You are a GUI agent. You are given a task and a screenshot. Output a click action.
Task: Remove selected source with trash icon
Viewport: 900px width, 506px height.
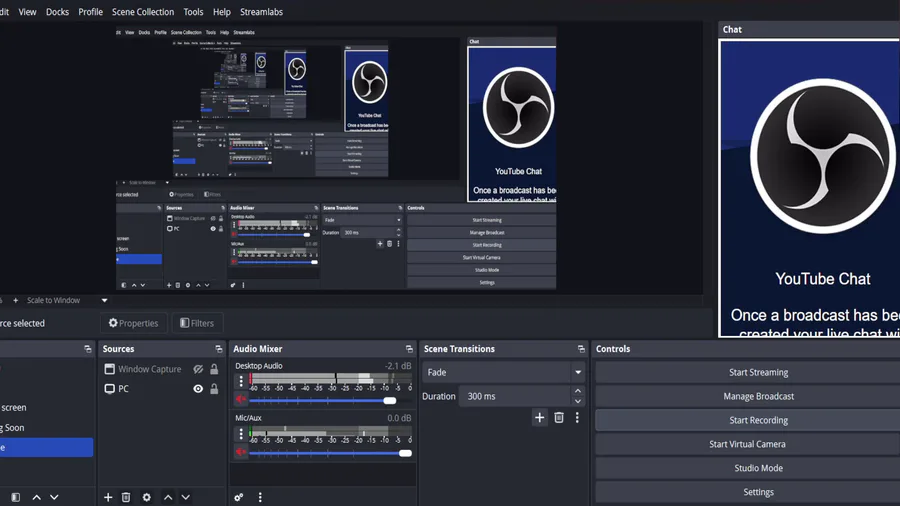point(126,497)
